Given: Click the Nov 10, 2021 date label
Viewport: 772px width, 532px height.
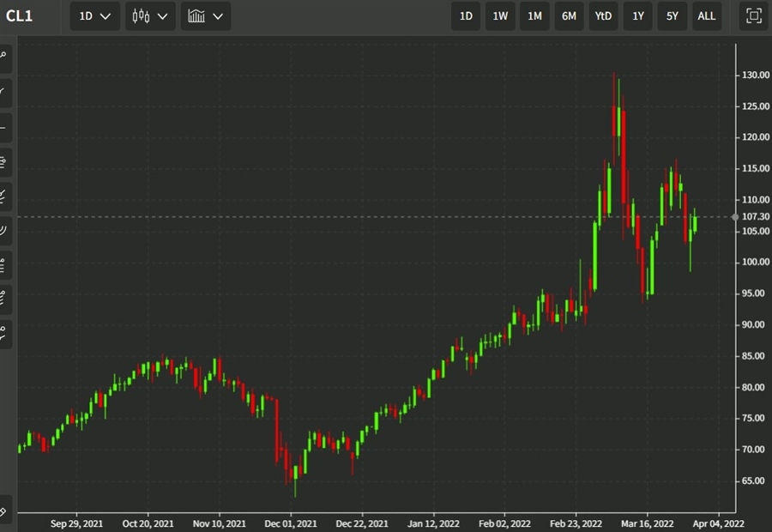Looking at the screenshot, I should pyautogui.click(x=219, y=523).
